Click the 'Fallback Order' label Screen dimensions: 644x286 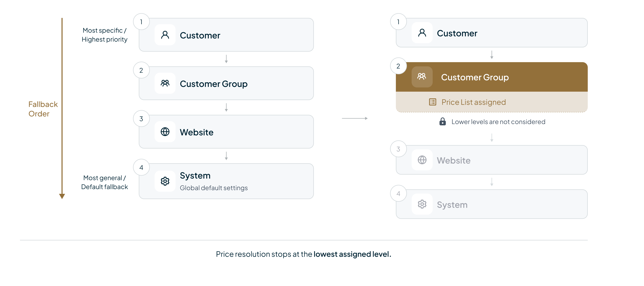[43, 109]
